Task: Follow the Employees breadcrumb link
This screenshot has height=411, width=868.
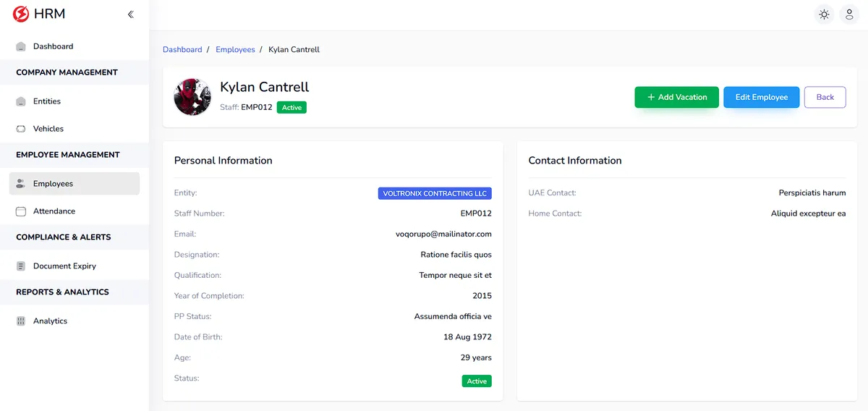Action: pos(235,50)
